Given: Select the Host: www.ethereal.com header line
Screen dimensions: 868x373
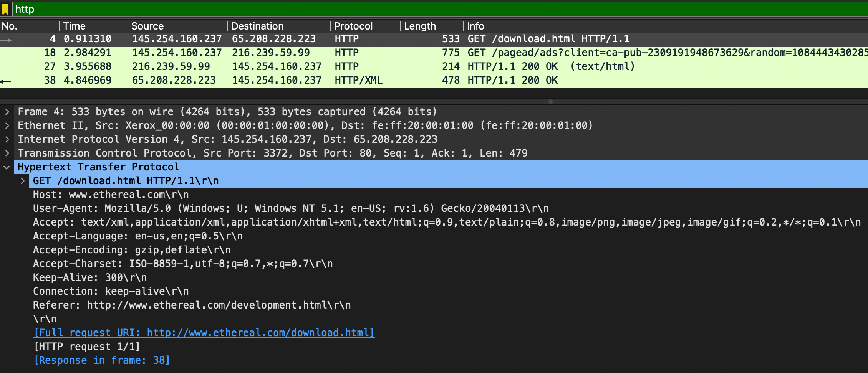Looking at the screenshot, I should point(111,195).
